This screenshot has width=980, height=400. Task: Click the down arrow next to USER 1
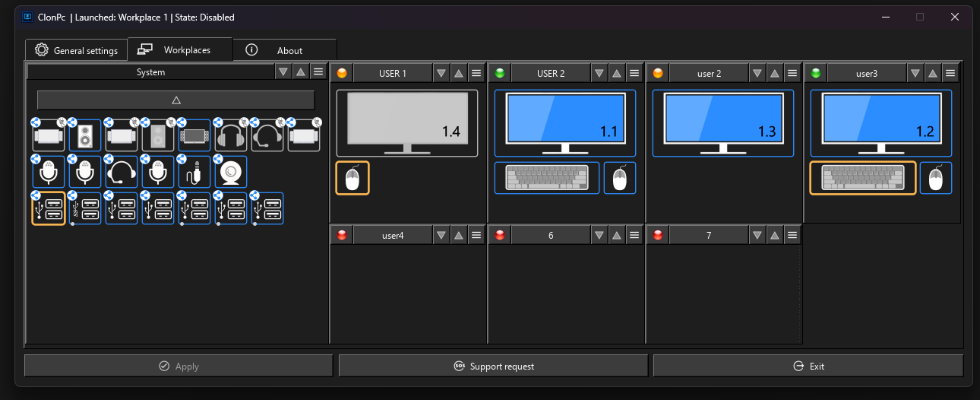[441, 73]
